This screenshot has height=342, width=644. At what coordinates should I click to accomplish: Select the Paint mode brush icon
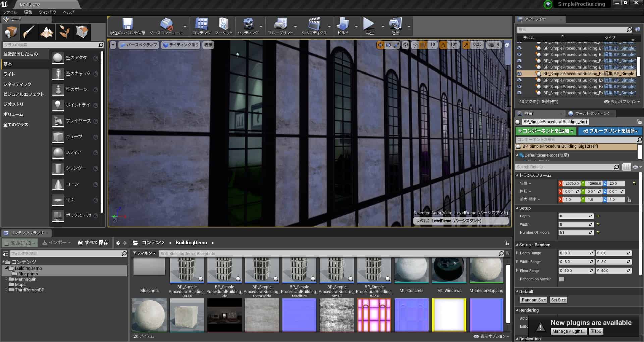point(29,32)
